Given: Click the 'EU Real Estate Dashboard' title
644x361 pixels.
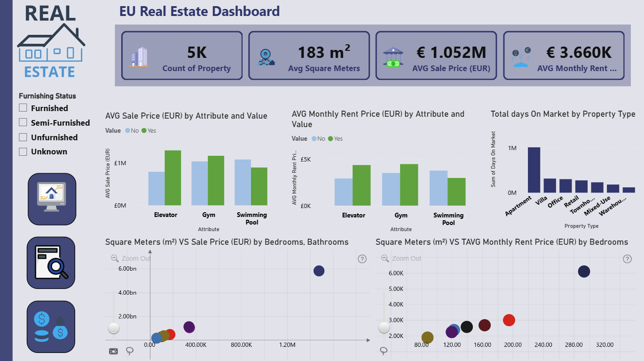Looking at the screenshot, I should click(x=200, y=11).
